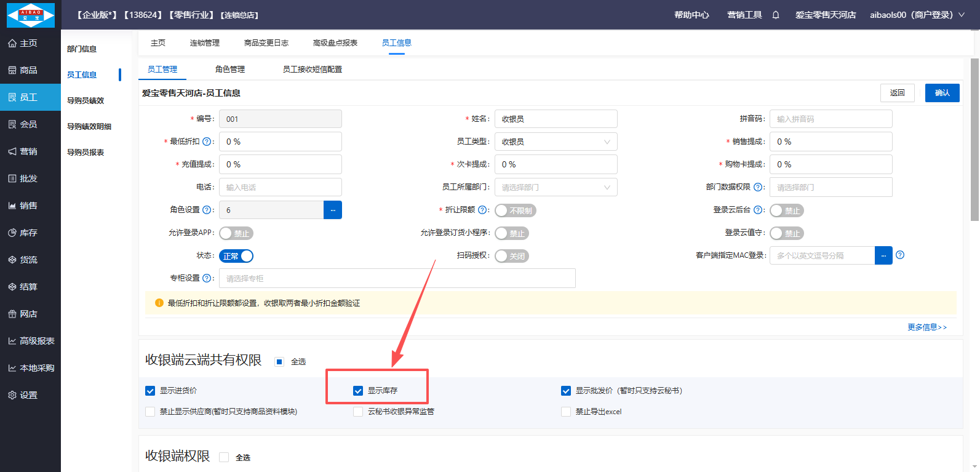The height and width of the screenshot is (472, 980).
Task: Click the 电话 input field
Action: pyautogui.click(x=280, y=187)
